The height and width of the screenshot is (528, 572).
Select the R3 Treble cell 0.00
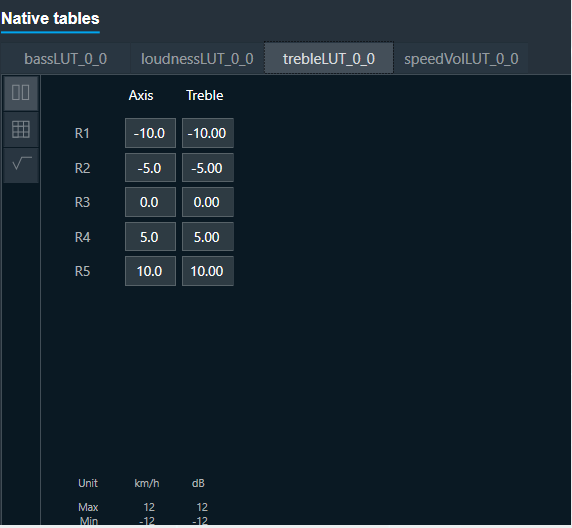(x=208, y=202)
